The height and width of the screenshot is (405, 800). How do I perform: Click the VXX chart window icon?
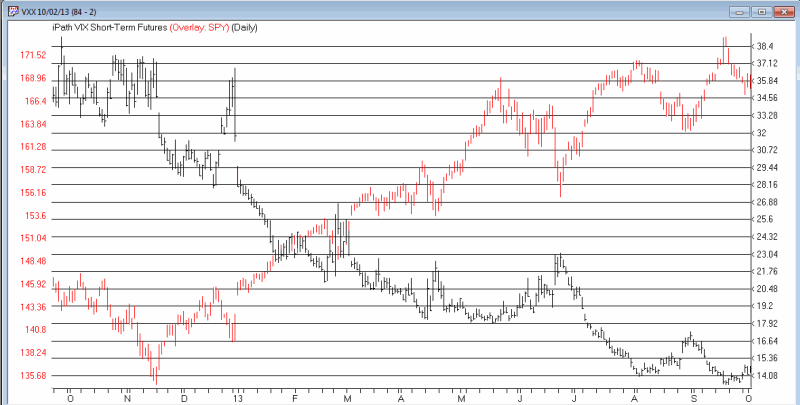tap(11, 11)
